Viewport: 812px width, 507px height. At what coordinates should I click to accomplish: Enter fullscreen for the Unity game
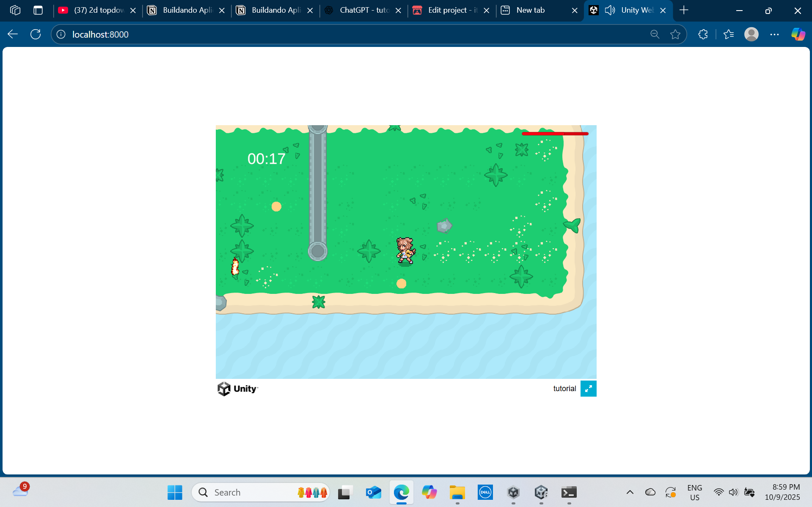588,389
